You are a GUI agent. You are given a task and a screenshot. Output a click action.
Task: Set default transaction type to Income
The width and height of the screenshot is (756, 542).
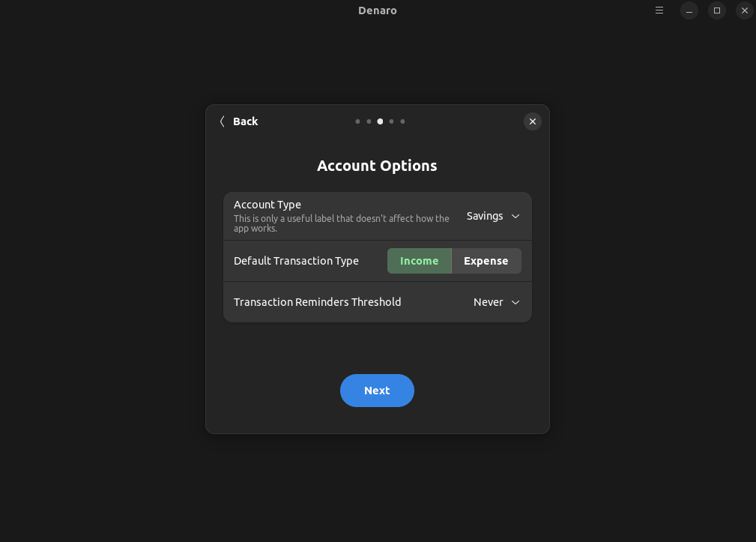[x=420, y=261]
